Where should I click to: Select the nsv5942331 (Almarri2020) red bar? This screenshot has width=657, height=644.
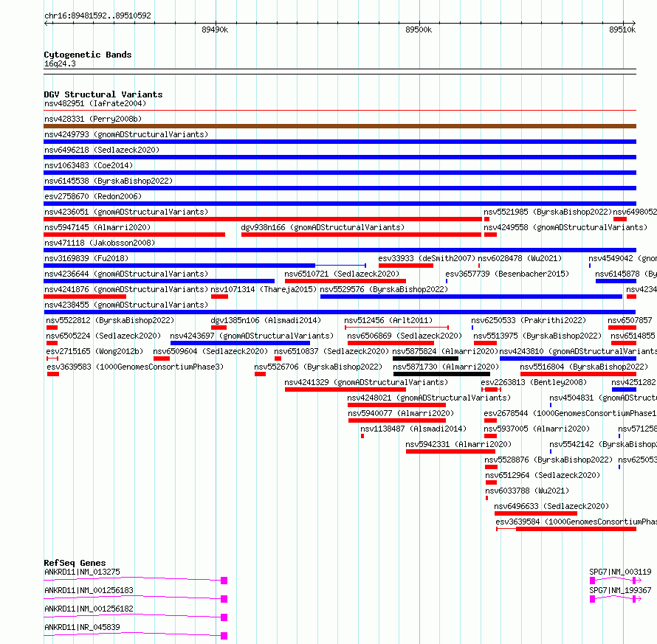(451, 451)
